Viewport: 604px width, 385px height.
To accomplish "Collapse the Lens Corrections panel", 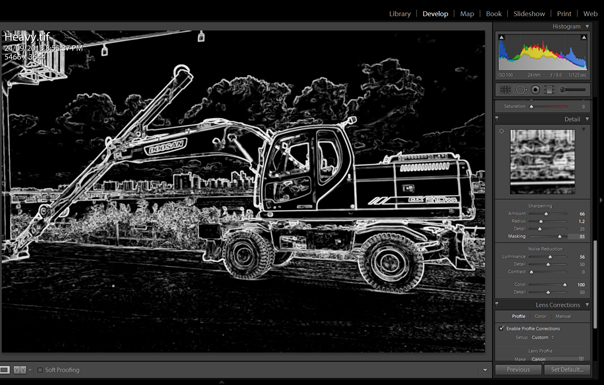I will pyautogui.click(x=587, y=304).
